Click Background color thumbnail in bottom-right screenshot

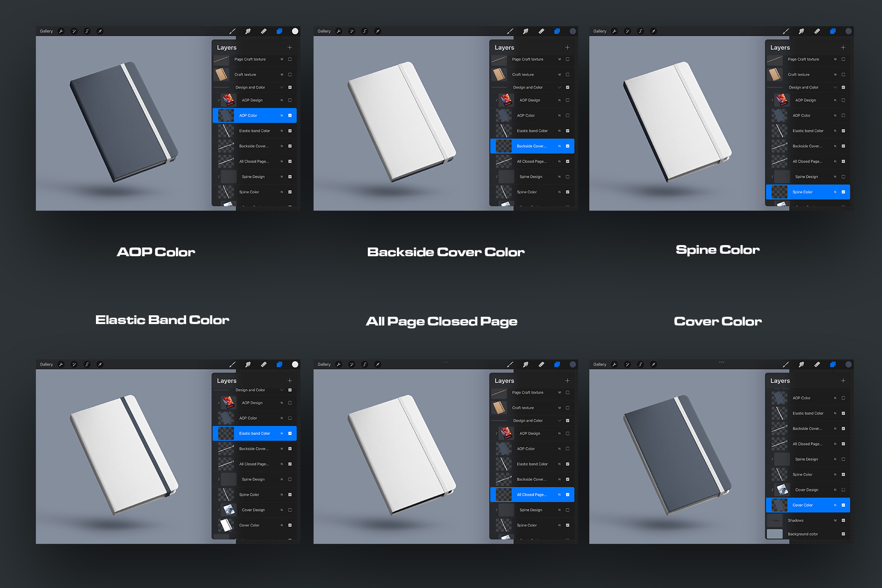pos(774,534)
